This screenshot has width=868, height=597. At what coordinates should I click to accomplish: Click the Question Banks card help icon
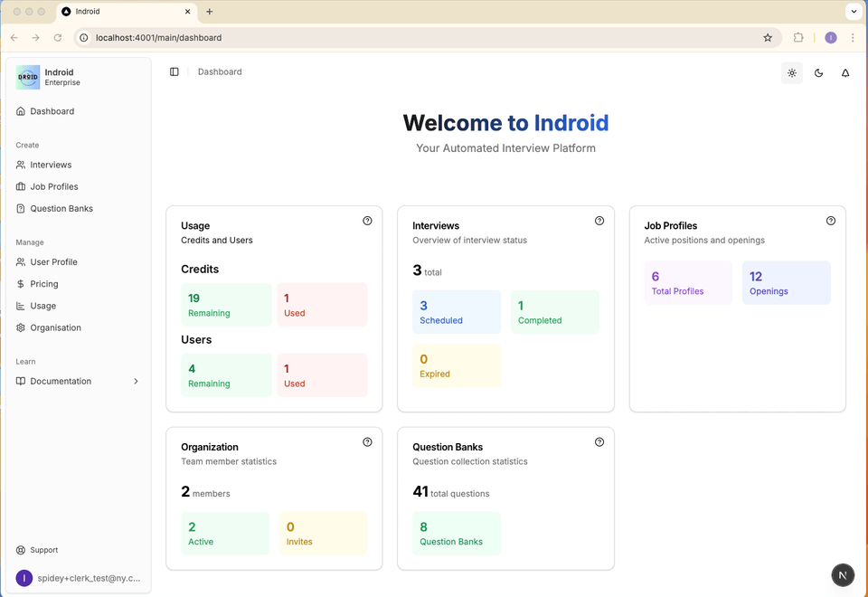click(x=599, y=442)
